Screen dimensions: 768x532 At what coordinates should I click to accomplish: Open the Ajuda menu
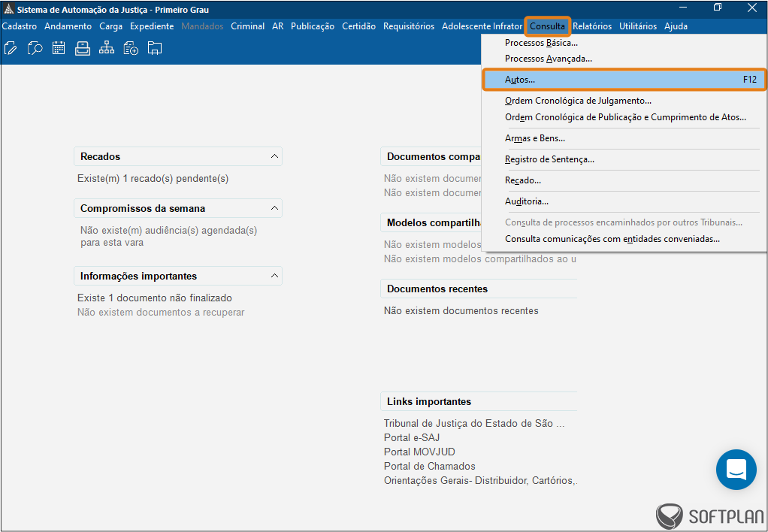pos(676,26)
